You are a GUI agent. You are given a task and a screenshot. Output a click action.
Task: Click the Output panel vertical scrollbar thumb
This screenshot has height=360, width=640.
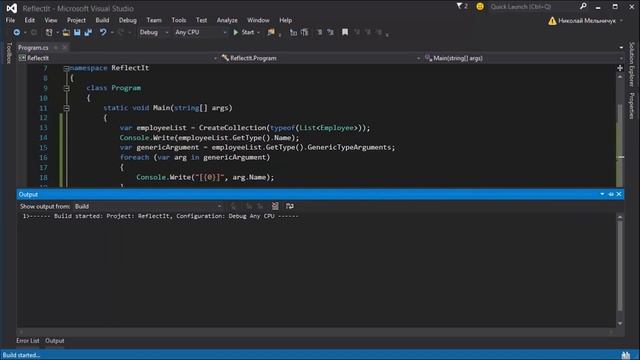pos(620,267)
